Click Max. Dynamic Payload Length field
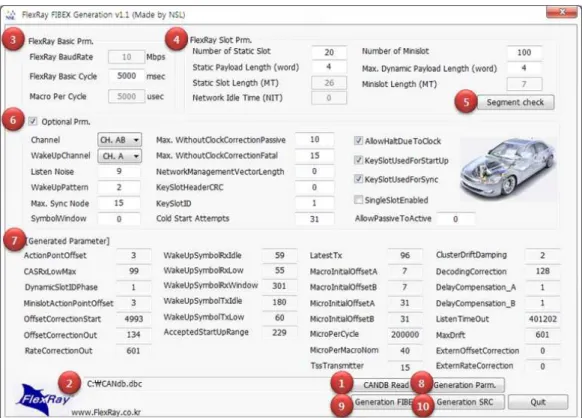582x418 pixels. (524, 68)
